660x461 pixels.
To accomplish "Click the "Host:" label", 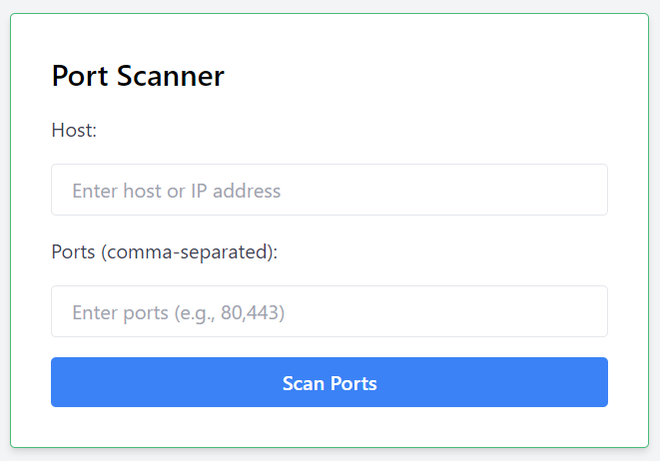I will tap(74, 131).
